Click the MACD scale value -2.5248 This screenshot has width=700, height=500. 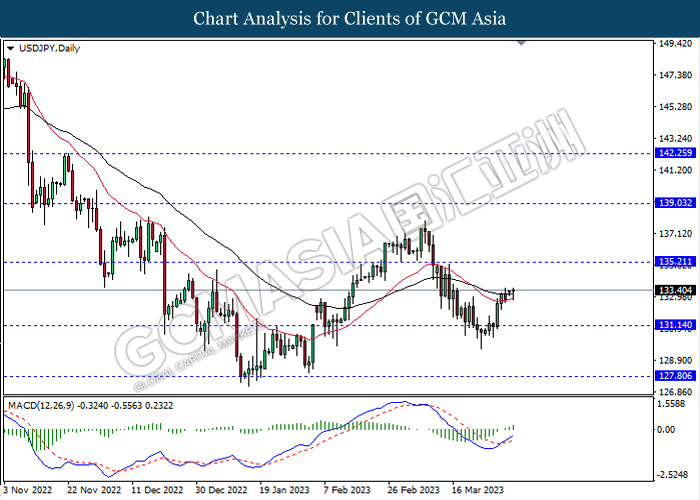click(x=674, y=475)
